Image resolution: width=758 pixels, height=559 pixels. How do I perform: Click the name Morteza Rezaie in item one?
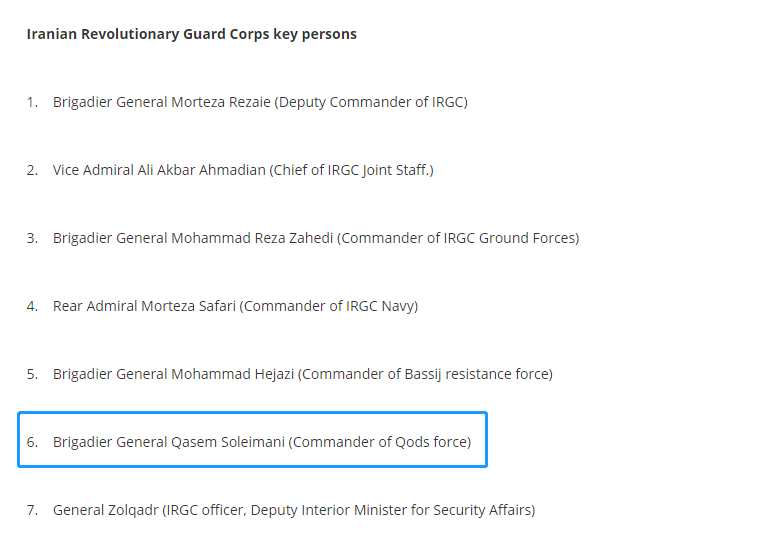(x=221, y=102)
